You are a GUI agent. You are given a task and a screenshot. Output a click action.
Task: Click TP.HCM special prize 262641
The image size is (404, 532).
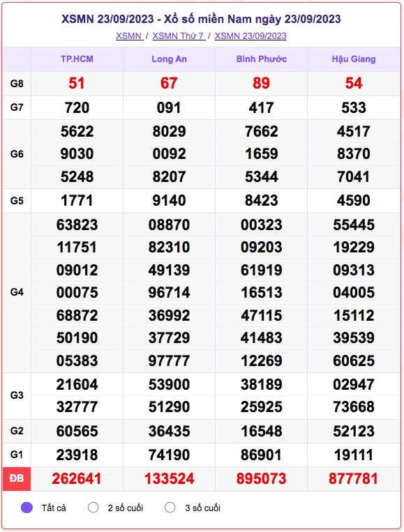click(77, 479)
